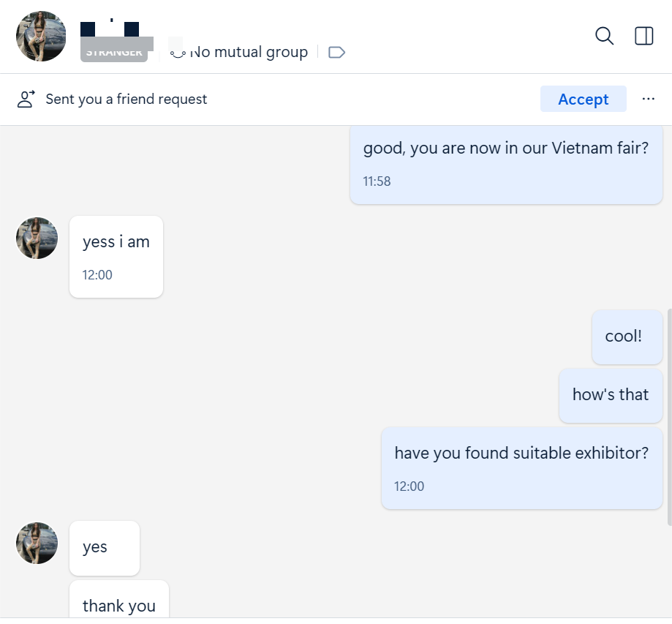Viewport: 672px width, 624px height.
Task: Click the "No mutual group" text
Action: pos(249,52)
